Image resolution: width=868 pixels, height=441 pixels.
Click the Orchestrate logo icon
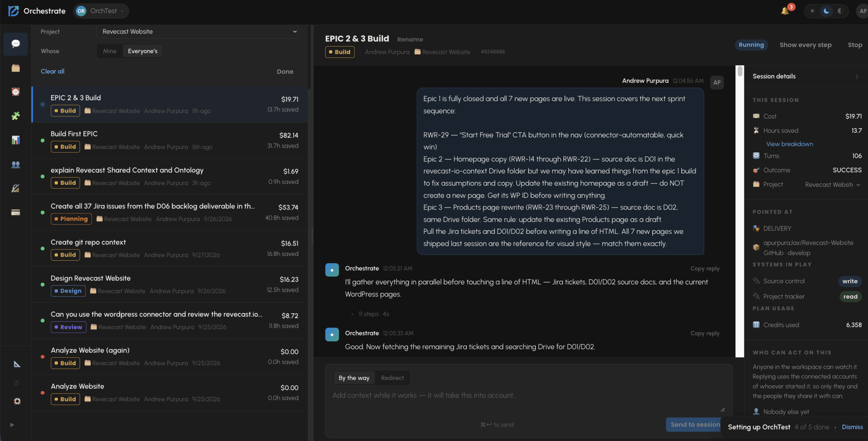[x=14, y=11]
